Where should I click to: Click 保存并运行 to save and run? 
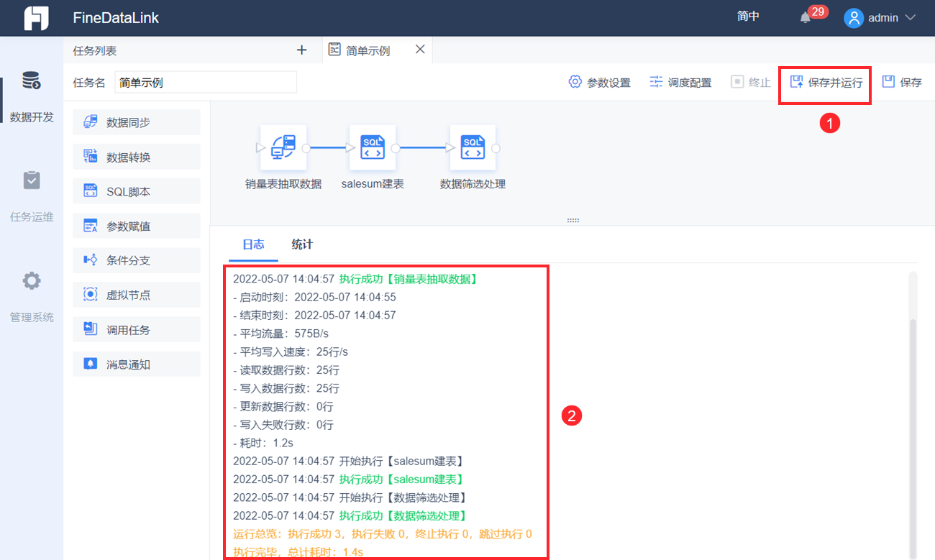coord(826,82)
